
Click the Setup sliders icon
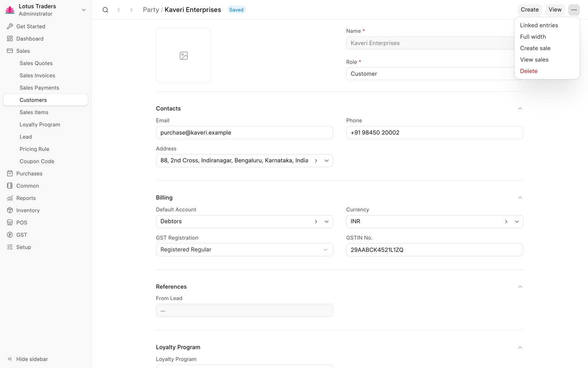pos(10,247)
